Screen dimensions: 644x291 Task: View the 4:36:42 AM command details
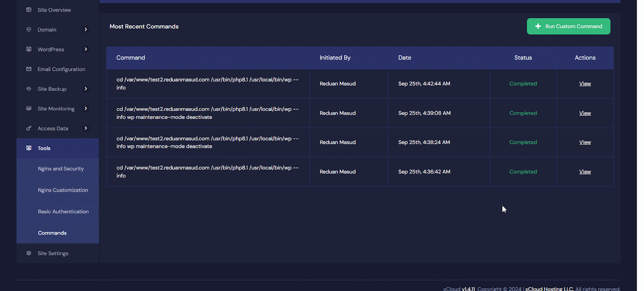click(x=585, y=172)
